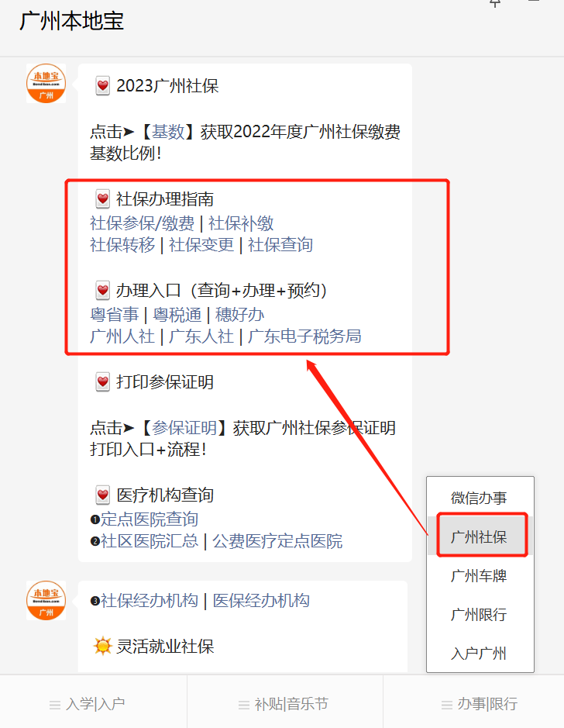Screen dimensions: 564x728
Task: Select 广州社保 in the popup menu
Action: coord(480,537)
